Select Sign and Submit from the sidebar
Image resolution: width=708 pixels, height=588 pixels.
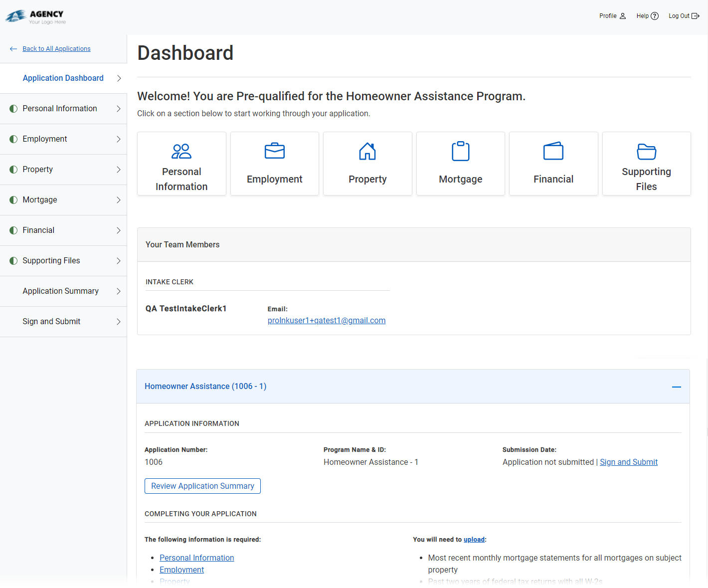(x=51, y=321)
